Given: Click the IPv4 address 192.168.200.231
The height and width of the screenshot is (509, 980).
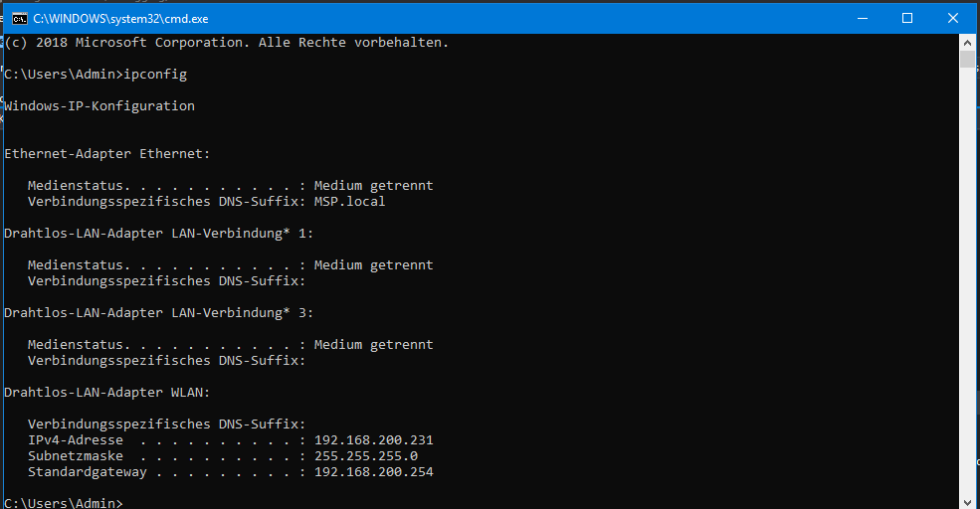Looking at the screenshot, I should 374,440.
